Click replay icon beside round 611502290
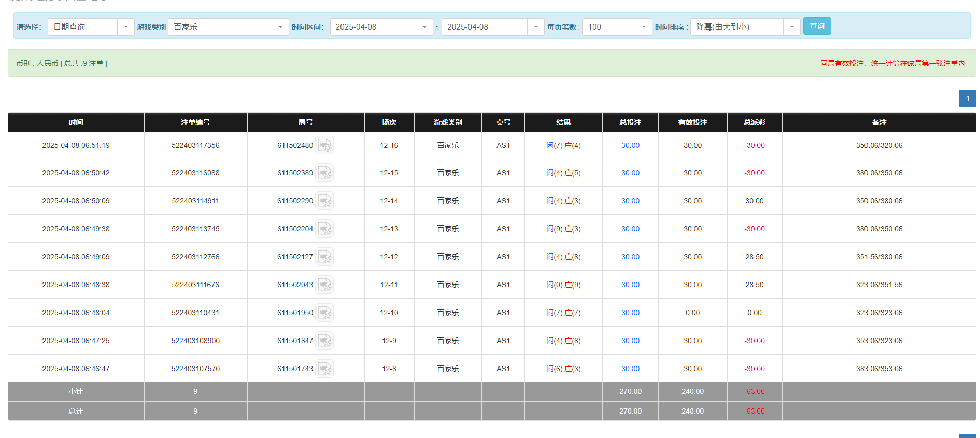 324,201
